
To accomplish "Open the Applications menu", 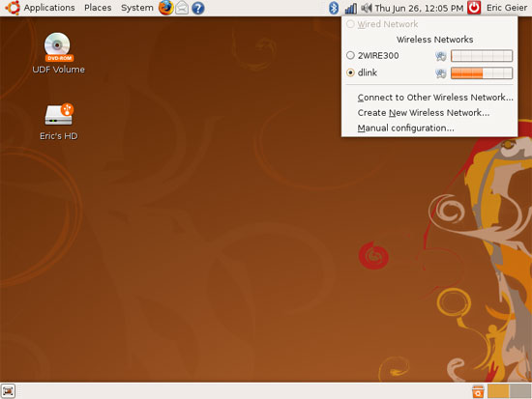I will point(49,8).
